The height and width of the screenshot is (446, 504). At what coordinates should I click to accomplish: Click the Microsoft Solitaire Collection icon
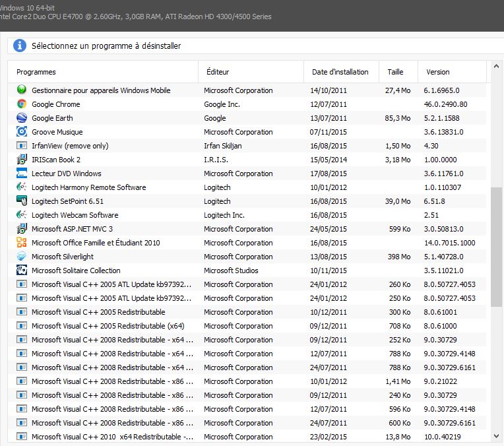[22, 270]
